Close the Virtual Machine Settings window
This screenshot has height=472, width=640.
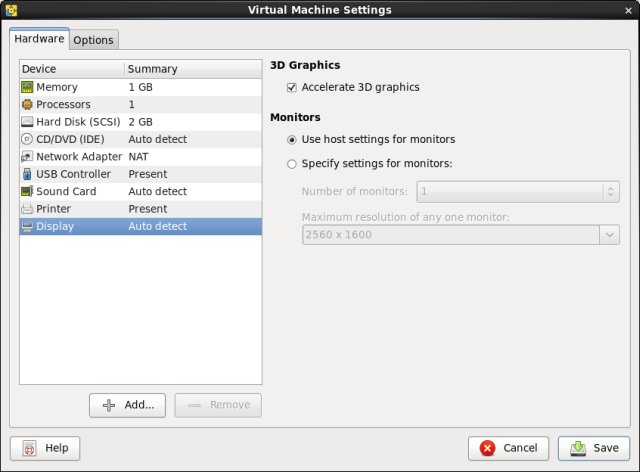(629, 11)
